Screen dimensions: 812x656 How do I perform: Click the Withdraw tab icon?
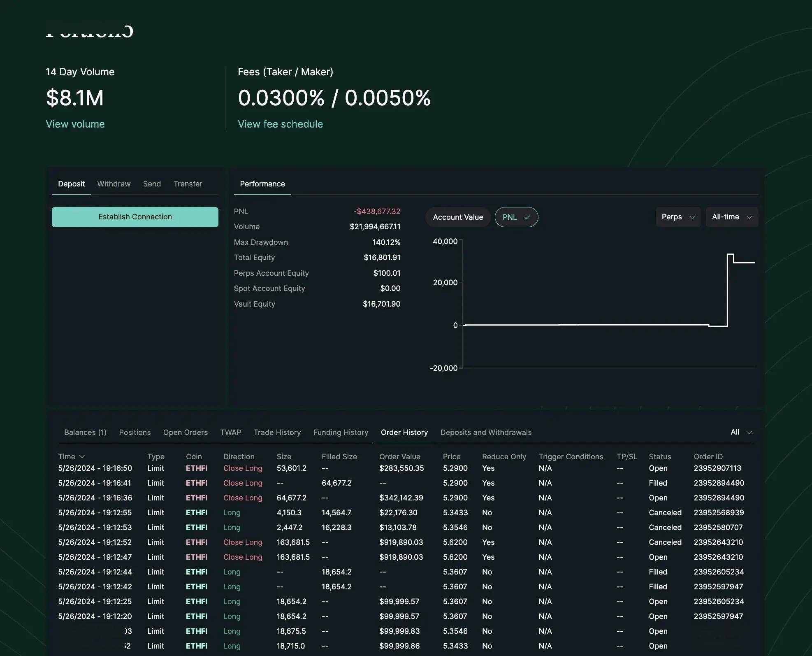[x=113, y=184]
